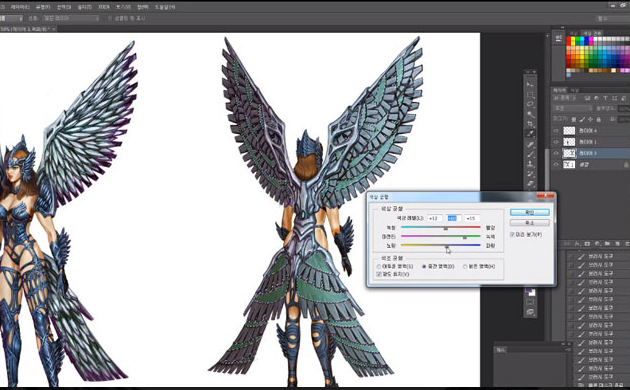Viewport: 630px width, 390px height.
Task: Open sample layers dropdown in options bar
Action: coord(71,18)
